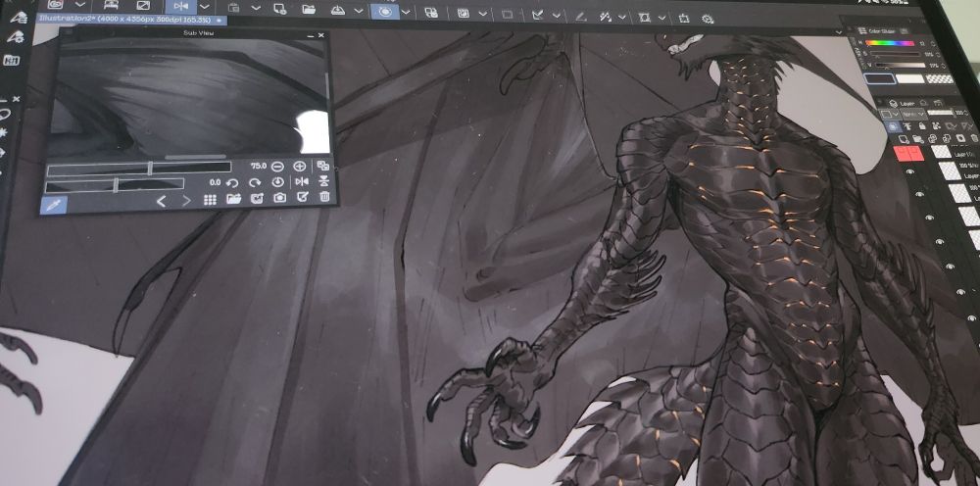Zoom out in the Sub View panel
The height and width of the screenshot is (486, 980).
(x=277, y=167)
